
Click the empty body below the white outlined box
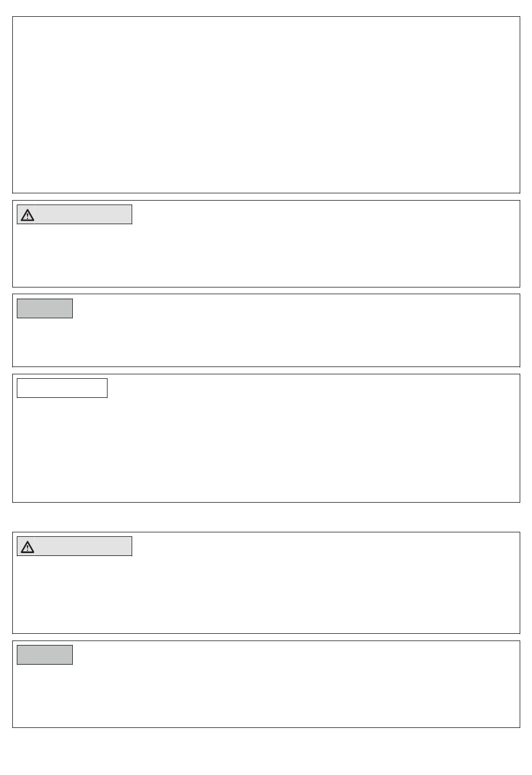(266, 449)
